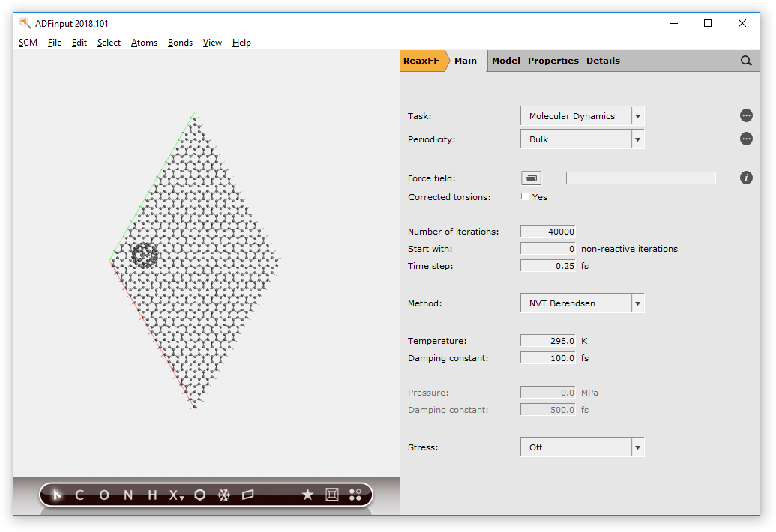Screen dimensions: 776x532
Task: Select the ring structure tool
Action: [x=200, y=495]
